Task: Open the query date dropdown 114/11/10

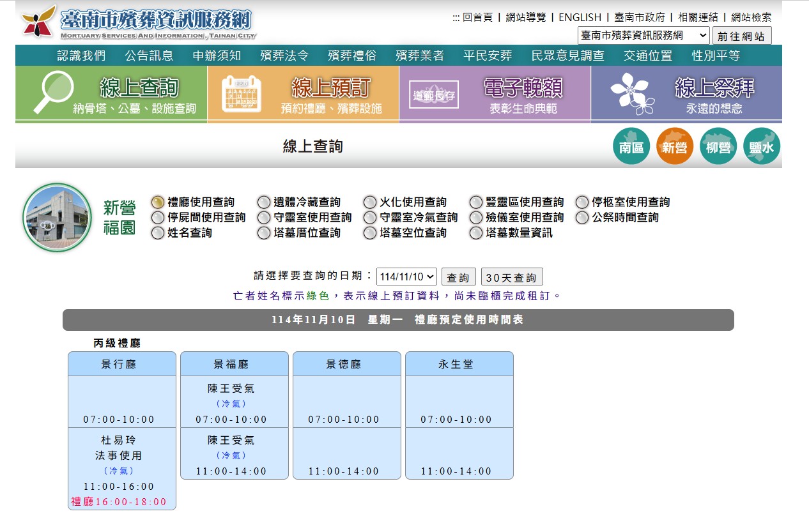Action: [406, 277]
